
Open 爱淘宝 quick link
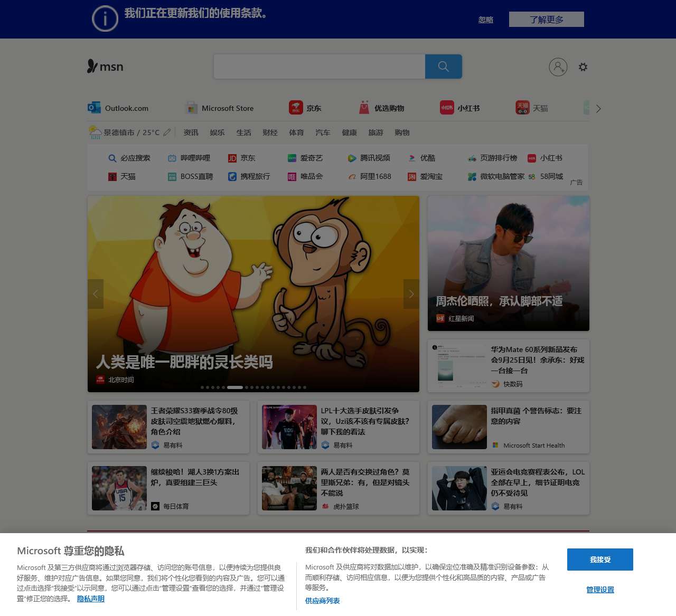[x=425, y=176]
